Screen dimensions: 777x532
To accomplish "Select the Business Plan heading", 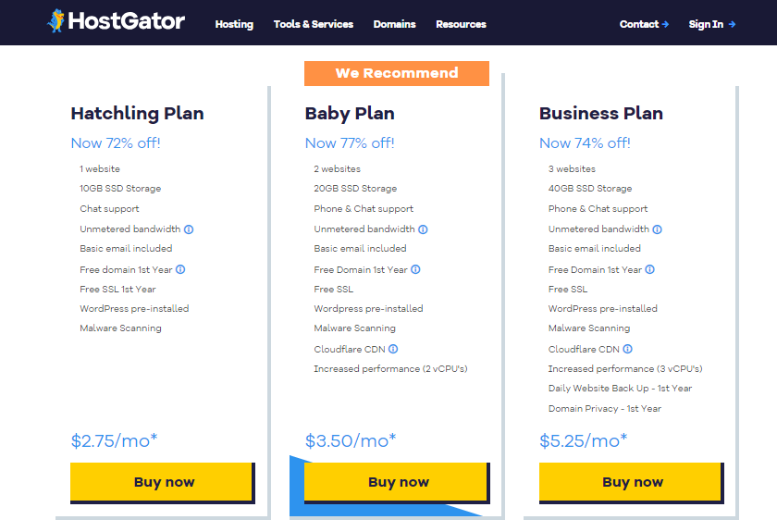I will pyautogui.click(x=600, y=114).
